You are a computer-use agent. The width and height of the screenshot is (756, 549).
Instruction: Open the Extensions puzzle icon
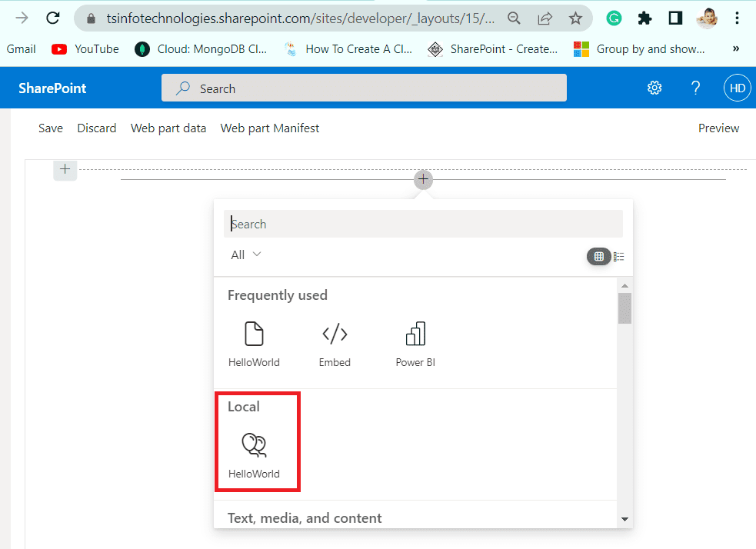644,18
